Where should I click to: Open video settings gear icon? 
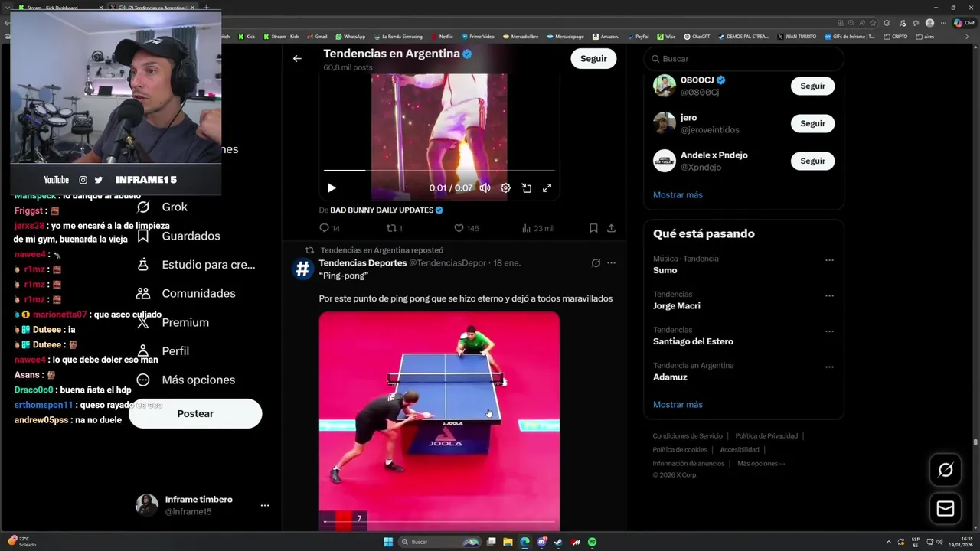click(505, 187)
